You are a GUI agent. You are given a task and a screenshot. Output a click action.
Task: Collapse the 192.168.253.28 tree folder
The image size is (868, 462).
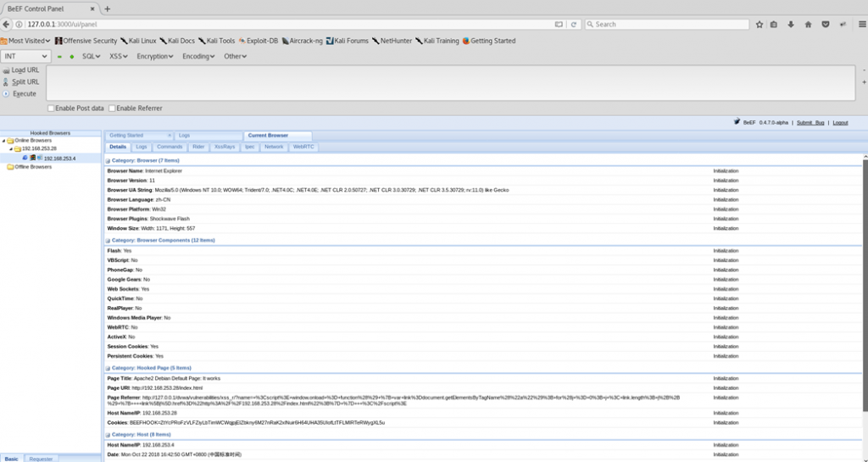[x=10, y=149]
